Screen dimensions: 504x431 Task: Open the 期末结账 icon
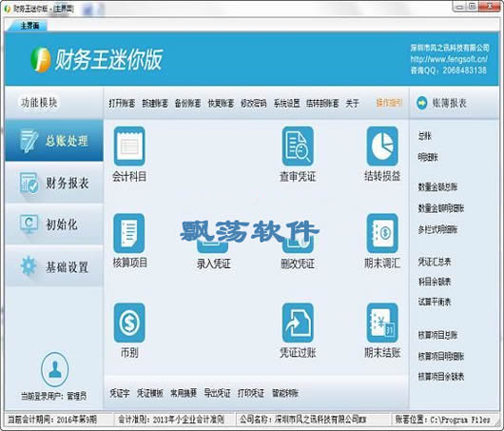tap(382, 323)
